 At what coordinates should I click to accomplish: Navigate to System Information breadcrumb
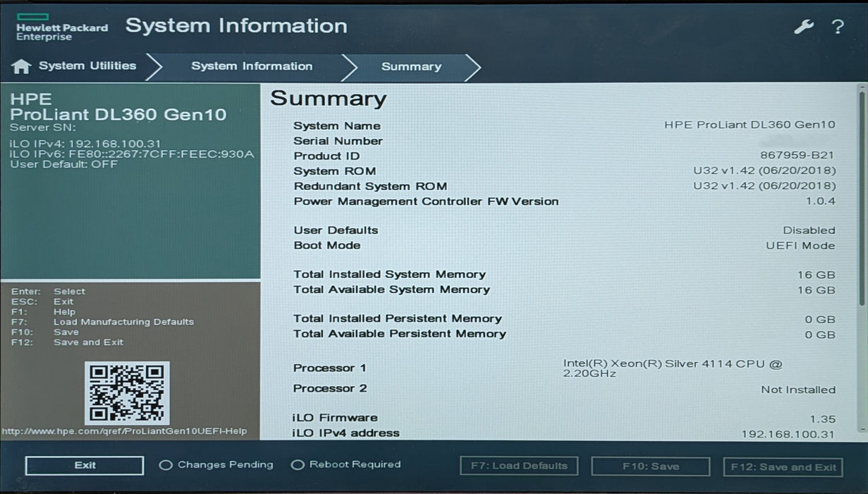click(x=252, y=66)
